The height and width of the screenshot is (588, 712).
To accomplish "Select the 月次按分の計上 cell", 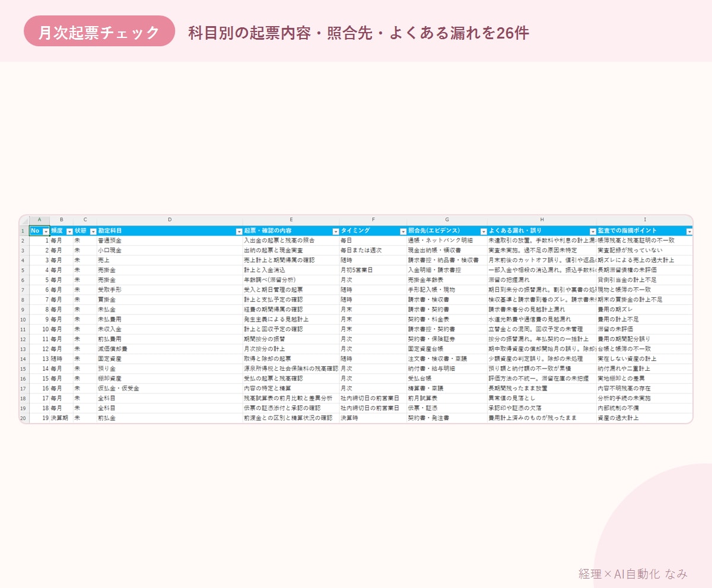I will click(x=291, y=349).
